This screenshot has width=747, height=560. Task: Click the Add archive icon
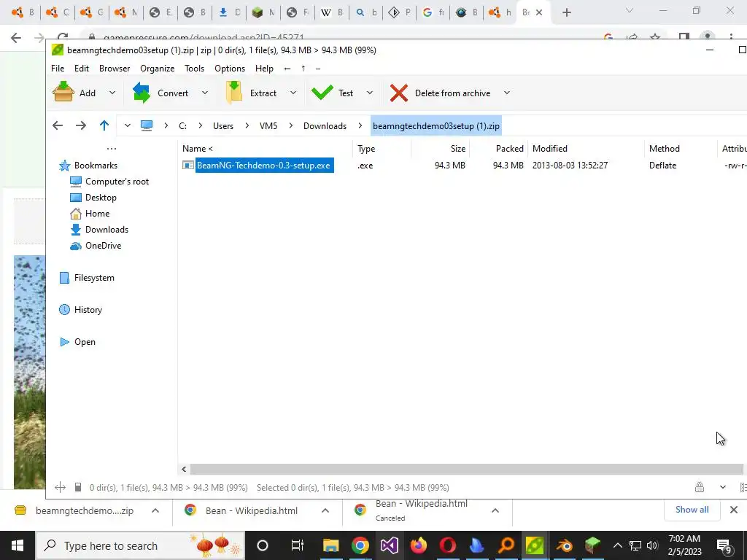[63, 93]
